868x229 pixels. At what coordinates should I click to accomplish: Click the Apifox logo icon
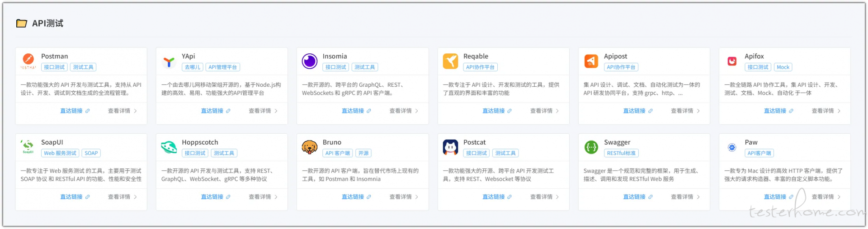732,61
